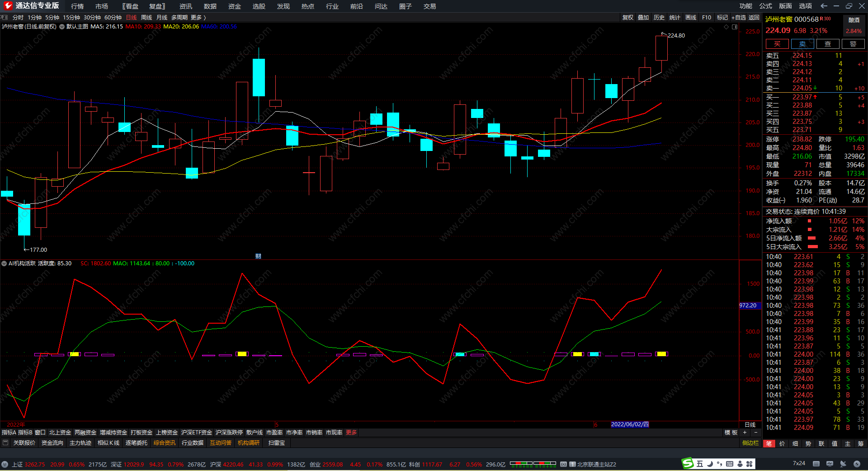Click the minus zoom button beside 模板
868x471 pixels.
click(x=755, y=433)
